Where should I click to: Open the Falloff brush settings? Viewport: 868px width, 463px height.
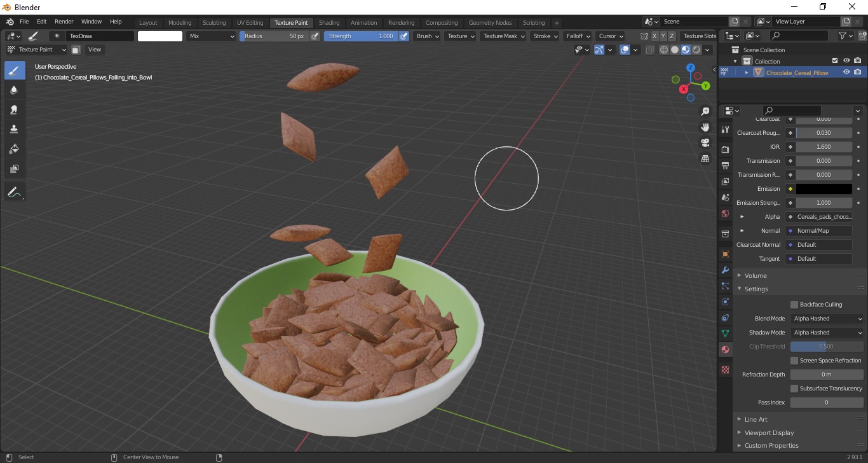click(x=578, y=36)
